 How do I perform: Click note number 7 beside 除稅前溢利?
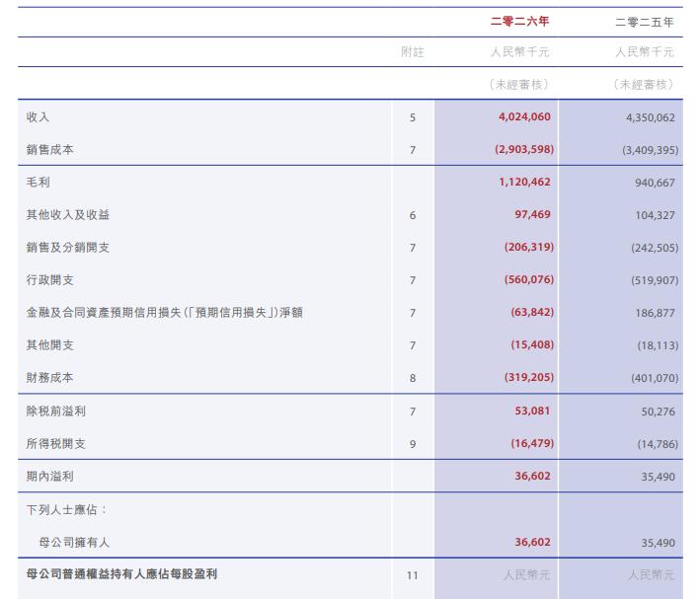[x=413, y=412]
